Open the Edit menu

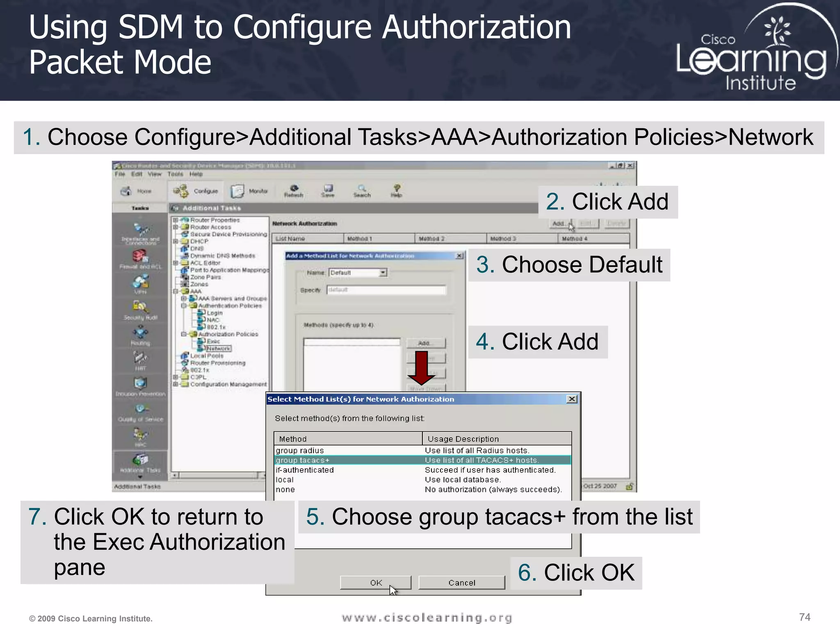(x=137, y=174)
